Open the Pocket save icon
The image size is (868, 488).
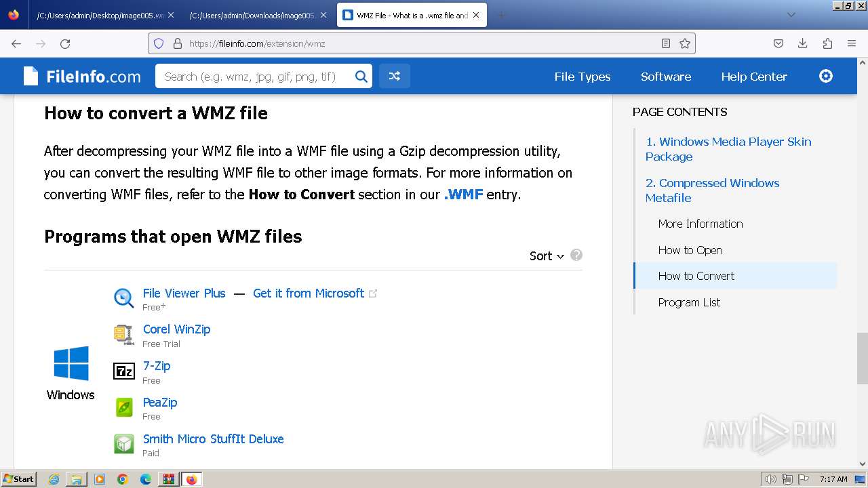click(778, 43)
